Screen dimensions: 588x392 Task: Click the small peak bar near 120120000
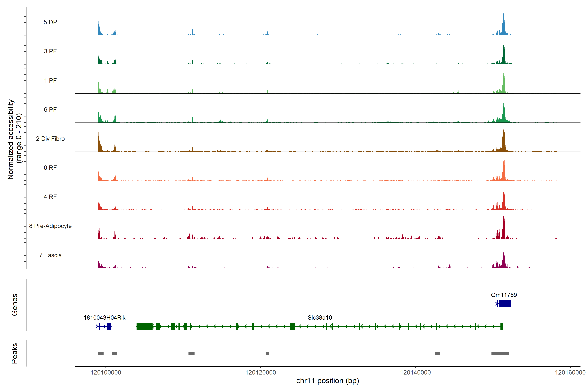coord(267,353)
